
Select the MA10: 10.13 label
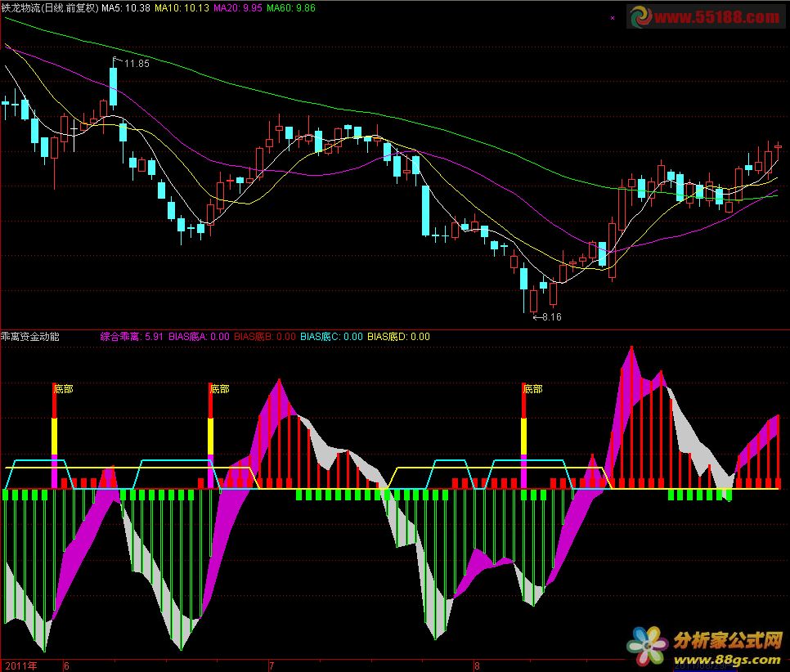[182, 7]
